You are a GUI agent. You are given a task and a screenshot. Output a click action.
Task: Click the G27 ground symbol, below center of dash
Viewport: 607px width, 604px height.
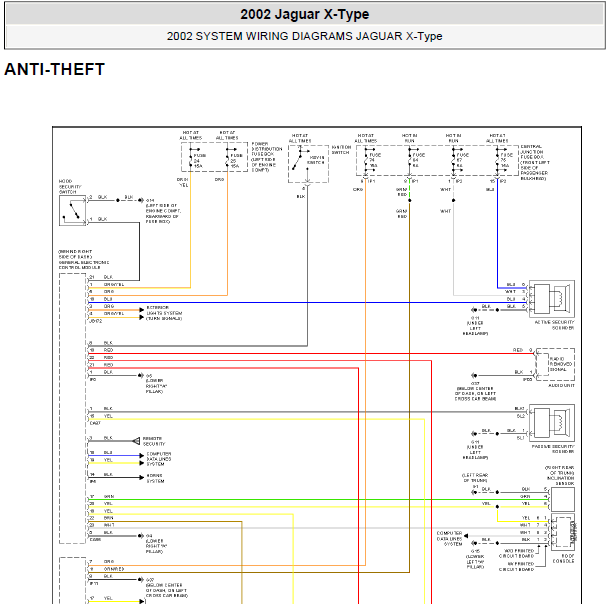pos(141,580)
